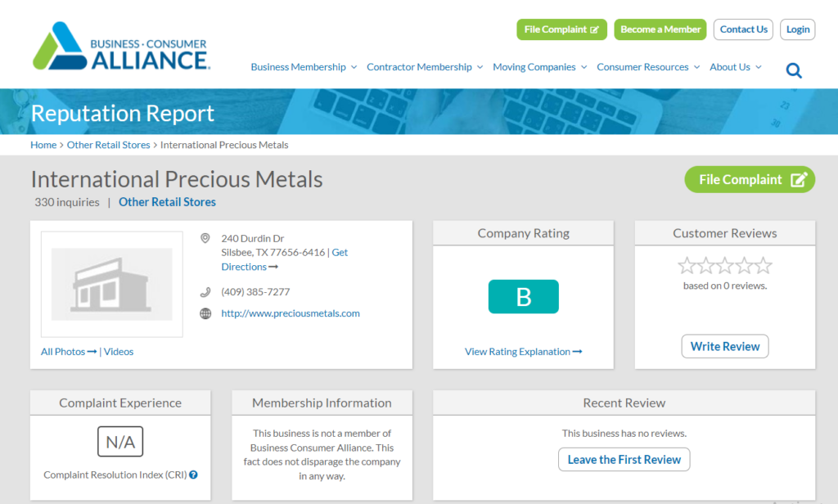Image resolution: width=838 pixels, height=504 pixels.
Task: Click the Recent Review panel header
Action: click(624, 403)
